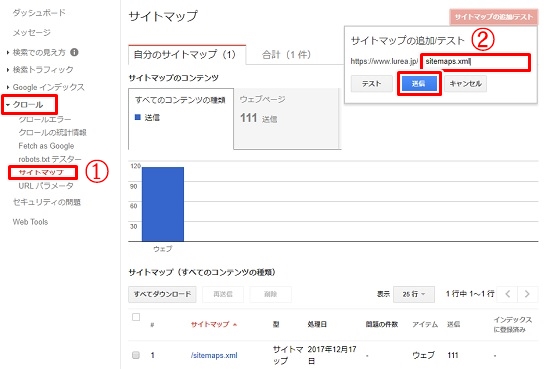This screenshot has width=550, height=369.
Task: Click the blue 送信 legend swatch
Action: pos(138,117)
